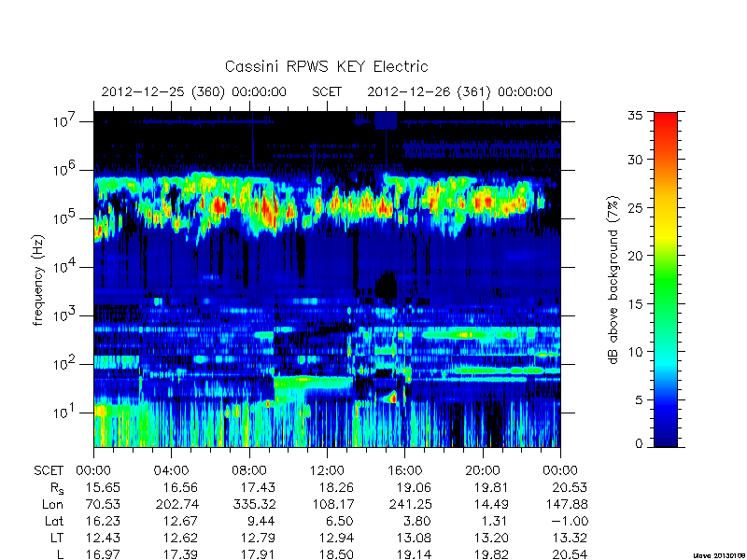This screenshot has width=747, height=560.
Task: Click LT value 13.32
Action: (x=570, y=538)
